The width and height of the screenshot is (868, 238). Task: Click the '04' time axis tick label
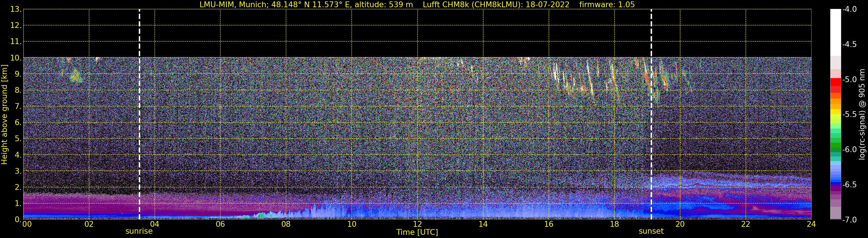coord(155,224)
